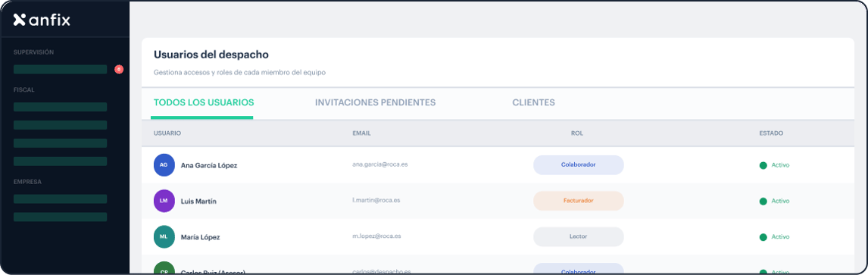Click the Estado column header
The width and height of the screenshot is (868, 275).
point(771,133)
